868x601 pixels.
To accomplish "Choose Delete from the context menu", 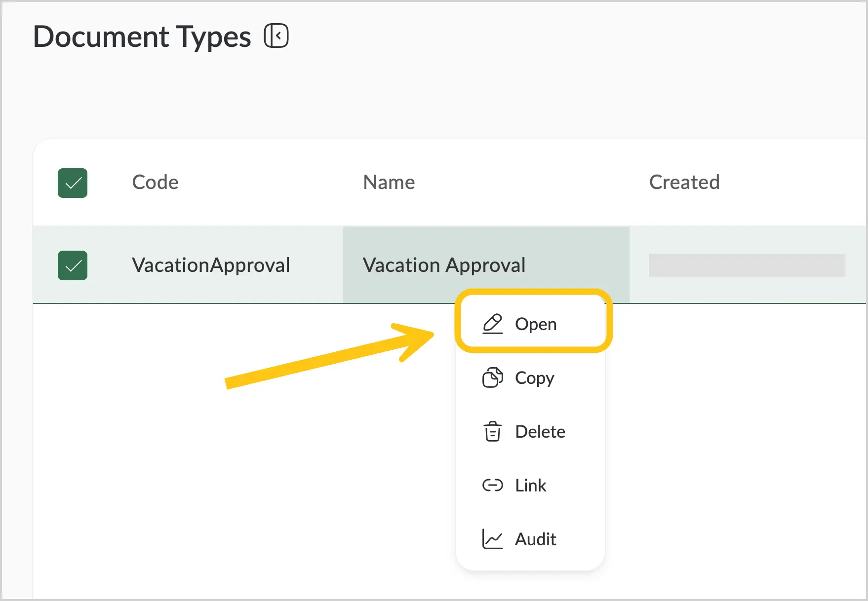I will coord(530,432).
